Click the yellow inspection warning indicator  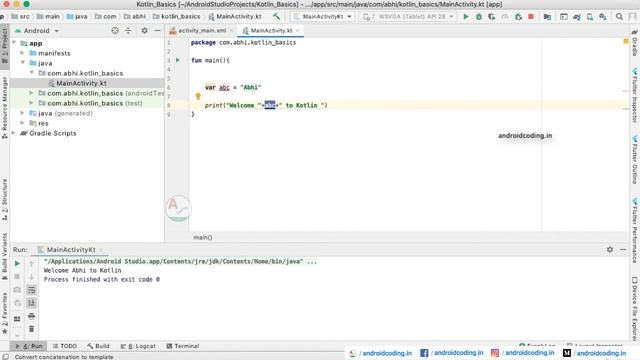click(626, 41)
